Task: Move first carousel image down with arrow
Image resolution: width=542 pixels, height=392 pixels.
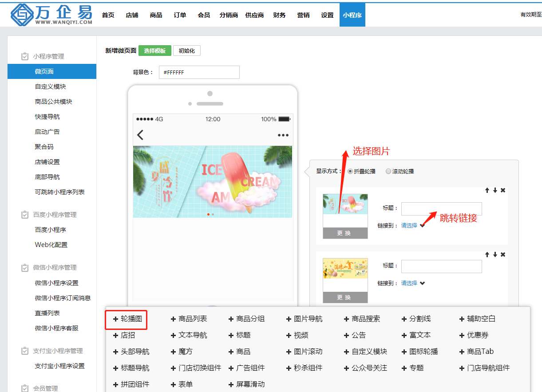Action: coord(495,190)
